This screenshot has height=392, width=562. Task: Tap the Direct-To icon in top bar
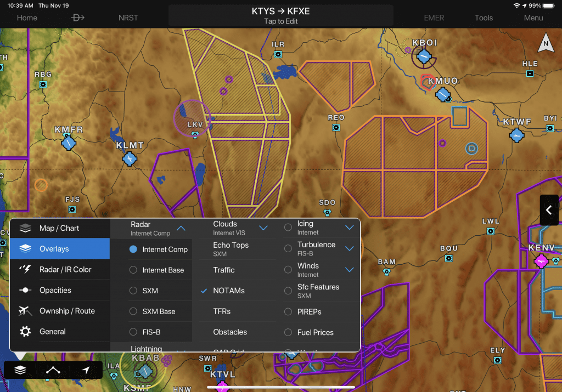tap(77, 18)
